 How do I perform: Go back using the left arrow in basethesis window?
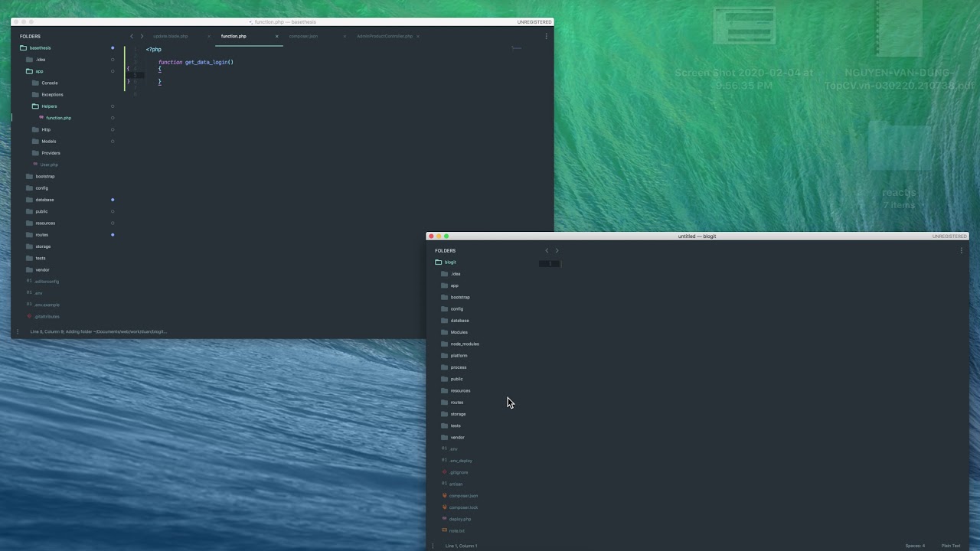click(x=132, y=36)
